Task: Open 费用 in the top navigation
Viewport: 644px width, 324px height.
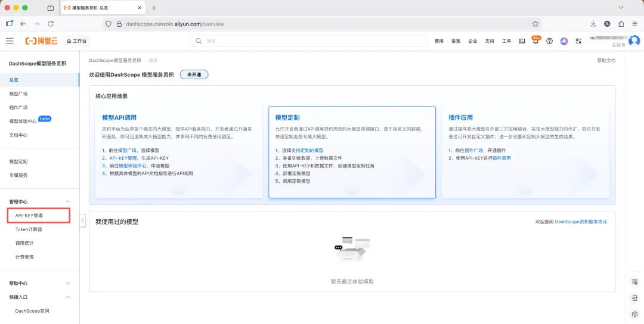Action: point(439,41)
